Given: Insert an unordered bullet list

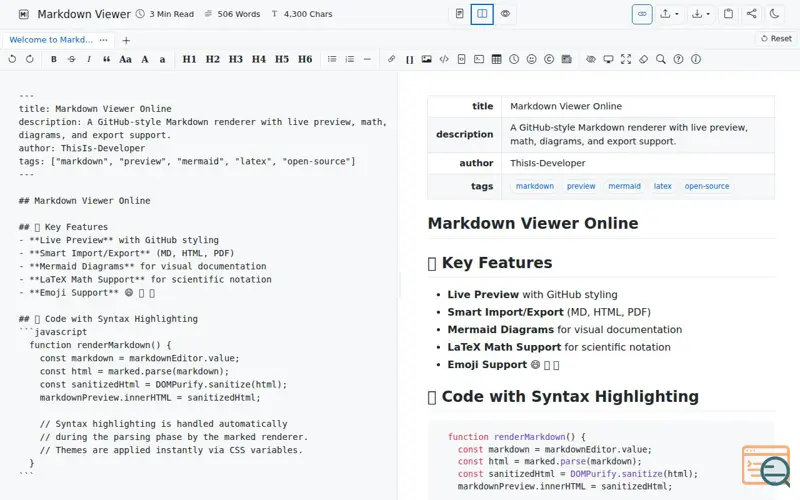Looking at the screenshot, I should [x=332, y=59].
